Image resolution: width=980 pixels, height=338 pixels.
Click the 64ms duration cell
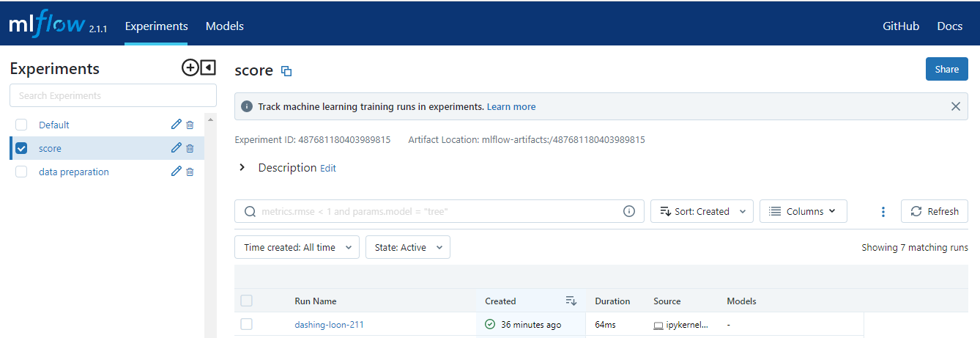(606, 324)
